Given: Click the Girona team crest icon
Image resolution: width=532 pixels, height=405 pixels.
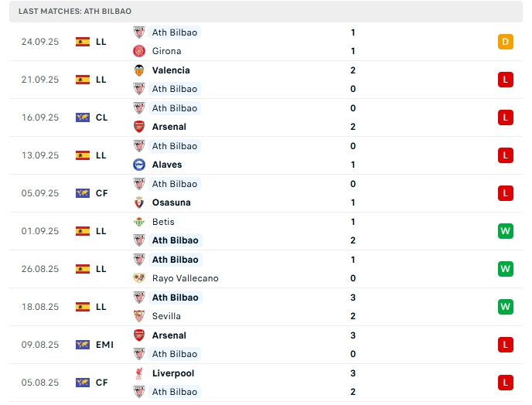Looking at the screenshot, I should tap(139, 51).
